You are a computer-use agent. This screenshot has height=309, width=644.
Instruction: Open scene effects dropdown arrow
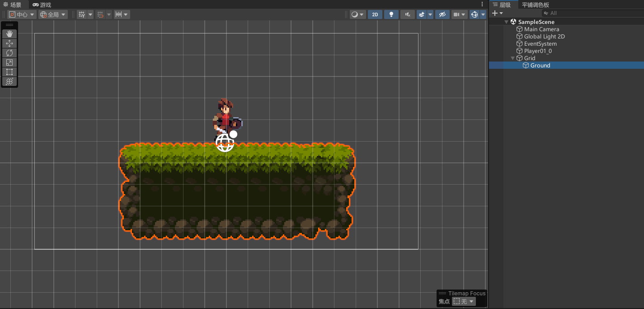[430, 14]
